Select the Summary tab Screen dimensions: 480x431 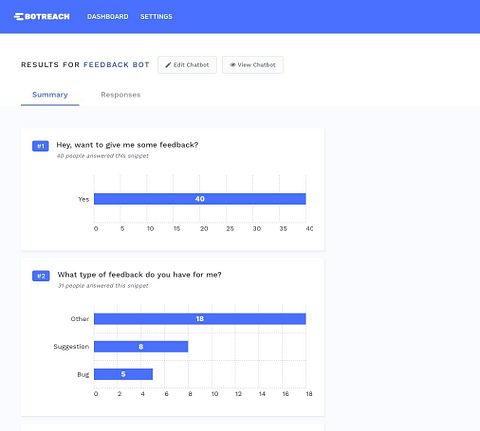(50, 95)
